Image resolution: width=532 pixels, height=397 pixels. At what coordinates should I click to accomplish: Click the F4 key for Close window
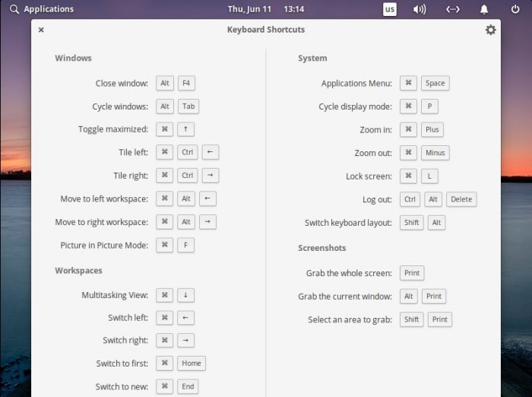tap(186, 83)
